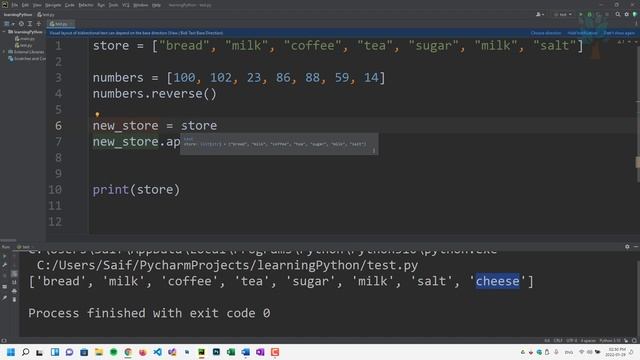Click Select Opened File target icon
The height and width of the screenshot is (360, 640).
21,24
